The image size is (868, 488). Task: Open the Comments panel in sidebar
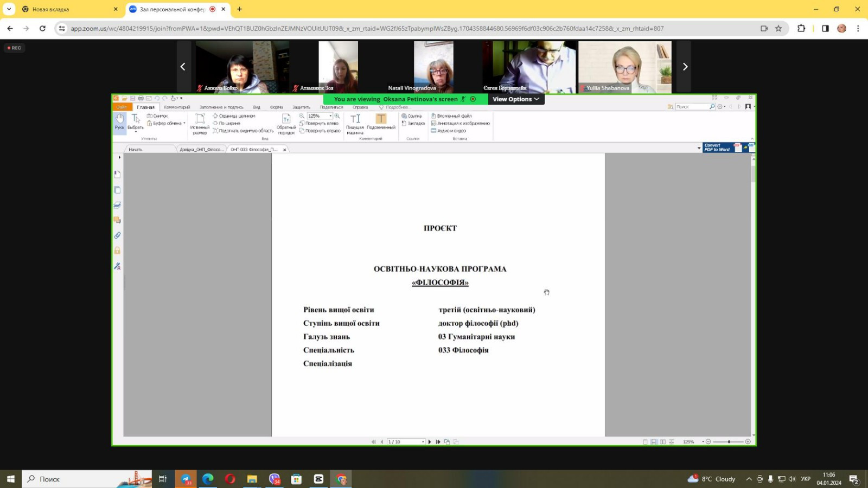tap(117, 220)
